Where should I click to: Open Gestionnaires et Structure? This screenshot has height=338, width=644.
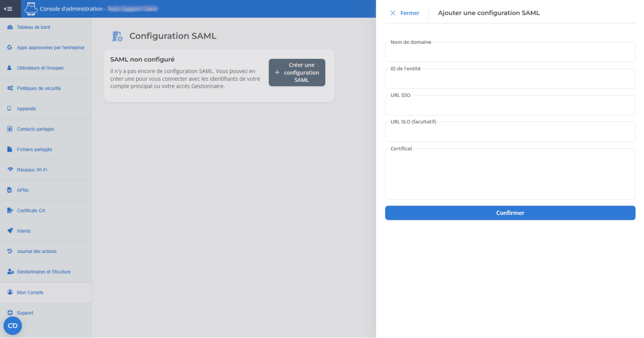(44, 272)
